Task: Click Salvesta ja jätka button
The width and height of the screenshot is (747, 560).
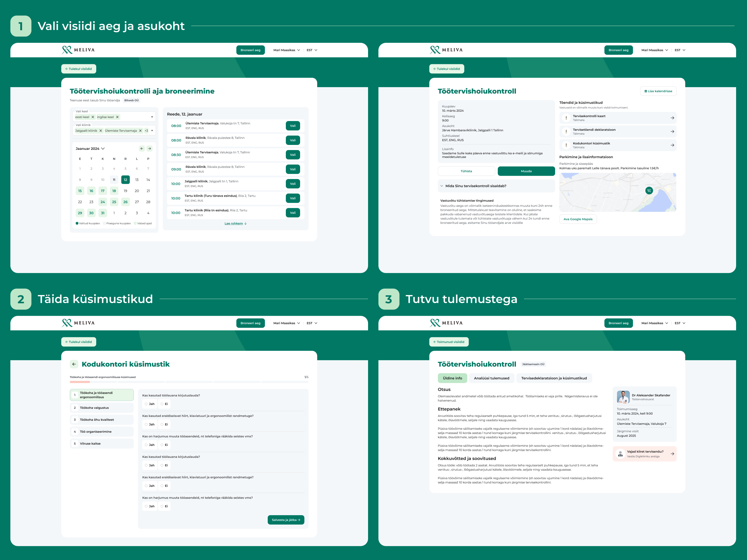Action: (286, 520)
